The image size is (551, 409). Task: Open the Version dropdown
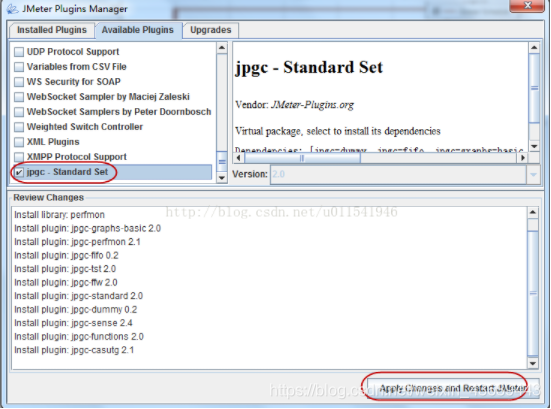click(x=404, y=174)
